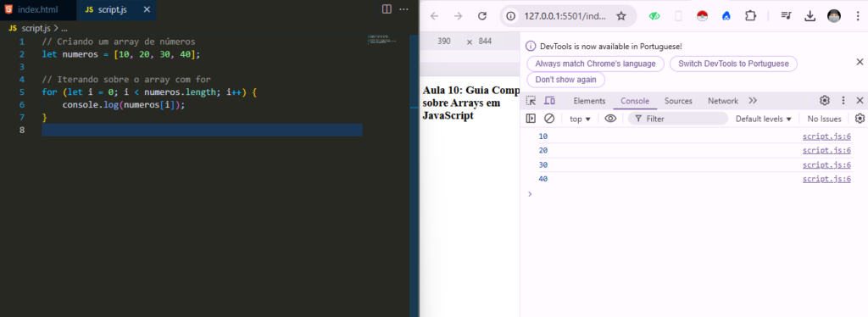Select the inspect element picker icon
This screenshot has width=868, height=317.
531,101
